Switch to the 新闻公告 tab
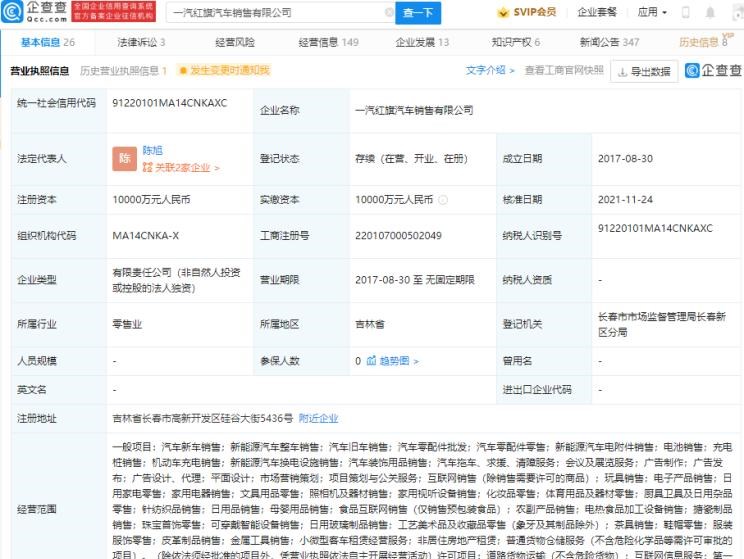 (x=609, y=42)
